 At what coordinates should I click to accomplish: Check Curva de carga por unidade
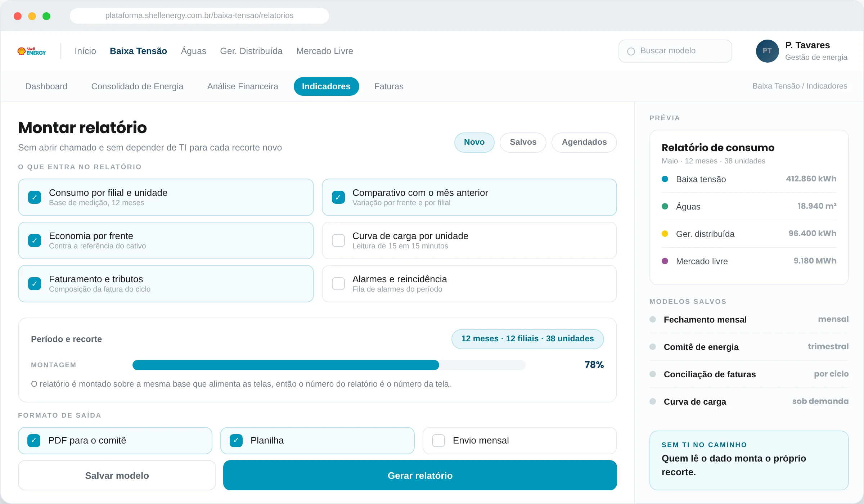click(338, 240)
